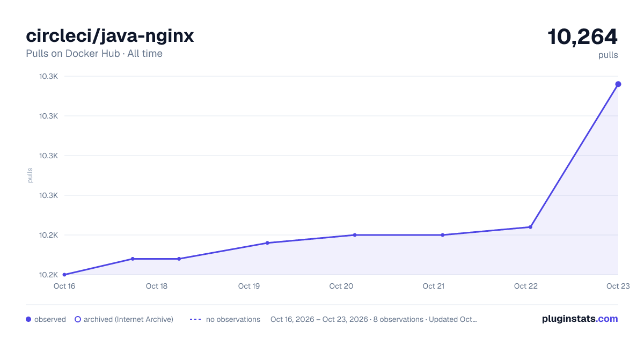644x338 pixels.
Task: Click the Oct 18 axis label
Action: [157, 286]
